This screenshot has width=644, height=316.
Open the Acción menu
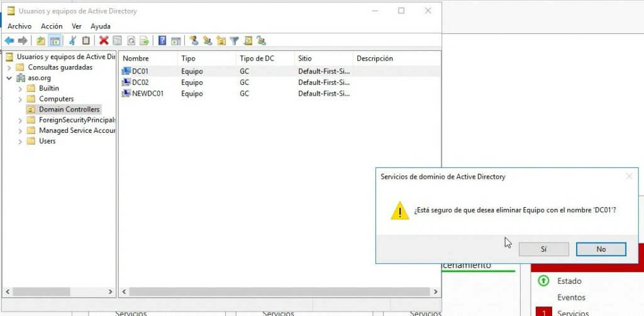[52, 26]
